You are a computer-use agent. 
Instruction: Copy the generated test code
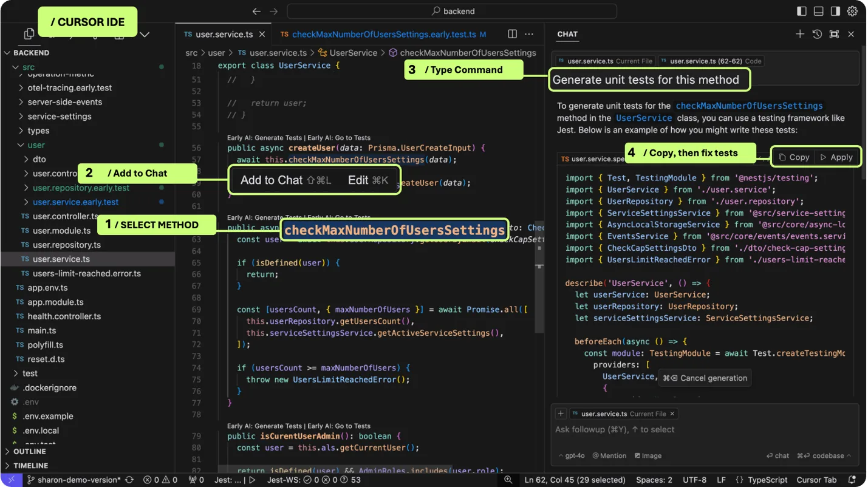point(795,157)
